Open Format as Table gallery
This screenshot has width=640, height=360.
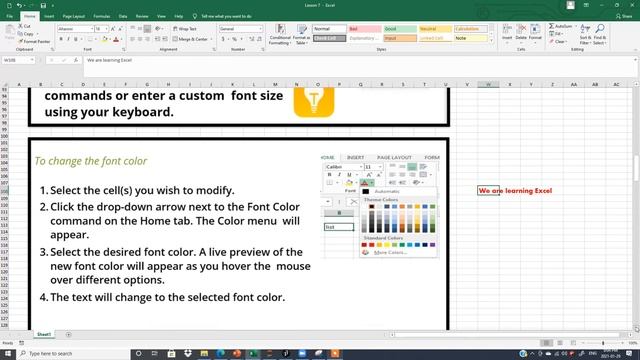301,34
